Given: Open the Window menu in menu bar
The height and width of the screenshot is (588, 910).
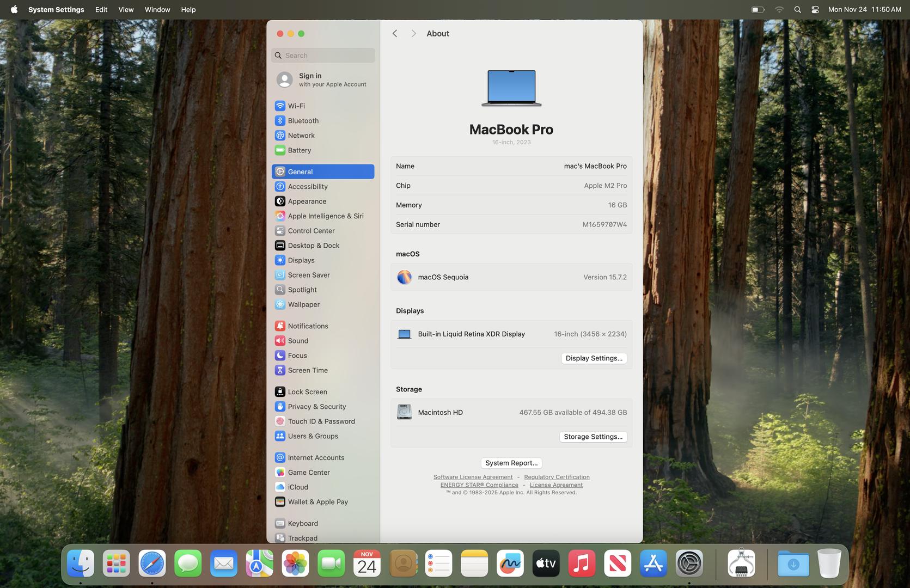Looking at the screenshot, I should 157,9.
